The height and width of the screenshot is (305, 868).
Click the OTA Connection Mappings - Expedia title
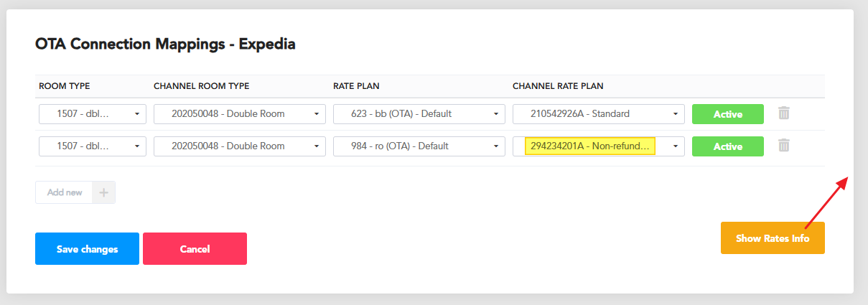point(165,44)
